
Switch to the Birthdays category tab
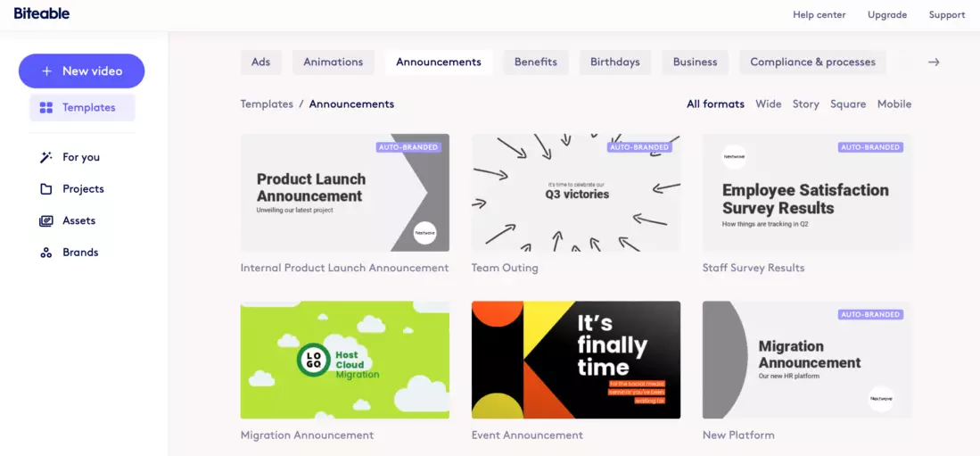pos(614,62)
